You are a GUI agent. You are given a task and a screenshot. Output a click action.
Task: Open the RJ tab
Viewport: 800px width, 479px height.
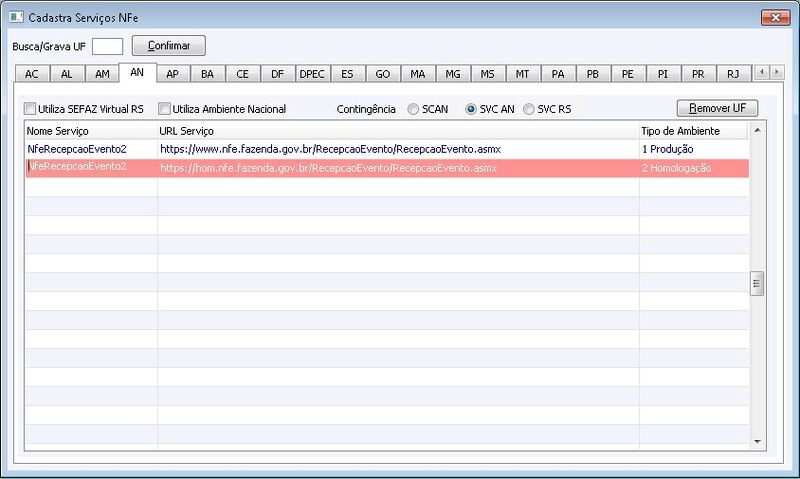[x=733, y=74]
